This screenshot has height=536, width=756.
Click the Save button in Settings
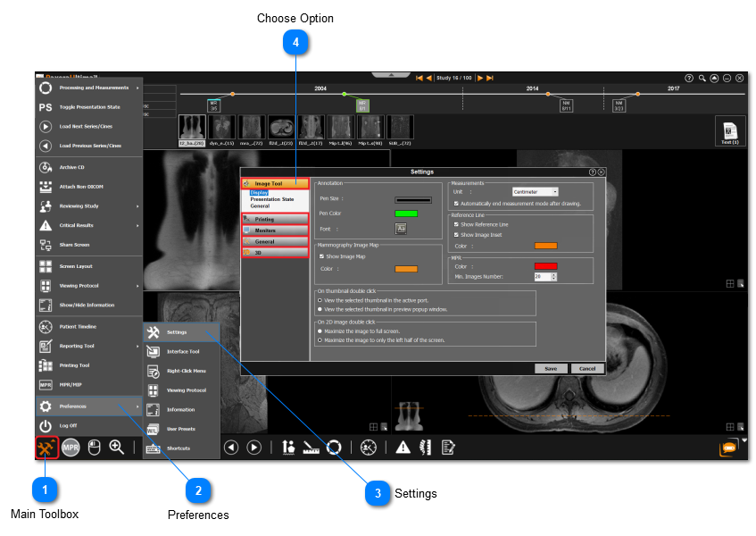[x=551, y=368]
